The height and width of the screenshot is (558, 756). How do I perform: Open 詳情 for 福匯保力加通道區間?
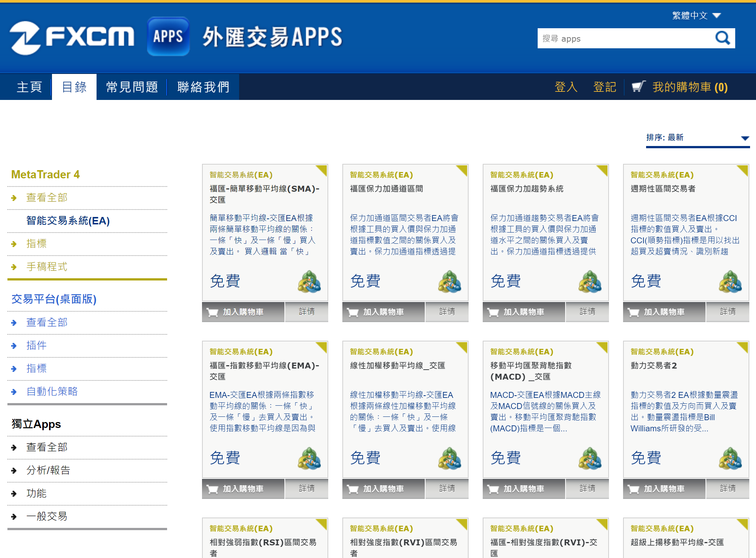pyautogui.click(x=447, y=312)
